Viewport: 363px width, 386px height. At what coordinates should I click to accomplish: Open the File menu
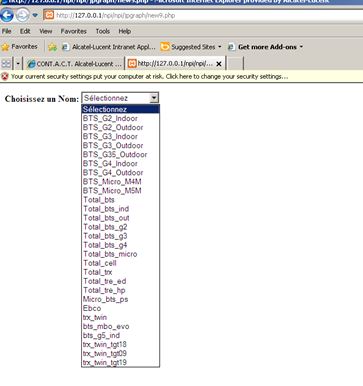[x=7, y=31]
